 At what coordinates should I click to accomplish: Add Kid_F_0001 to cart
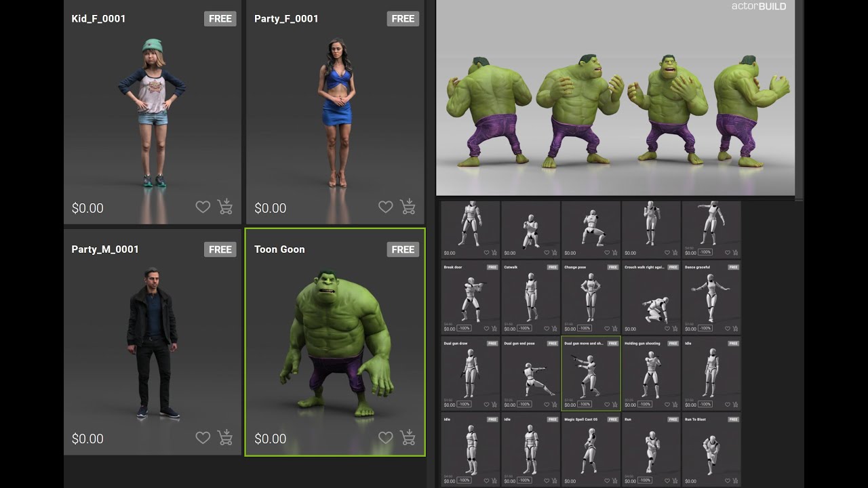(x=225, y=207)
